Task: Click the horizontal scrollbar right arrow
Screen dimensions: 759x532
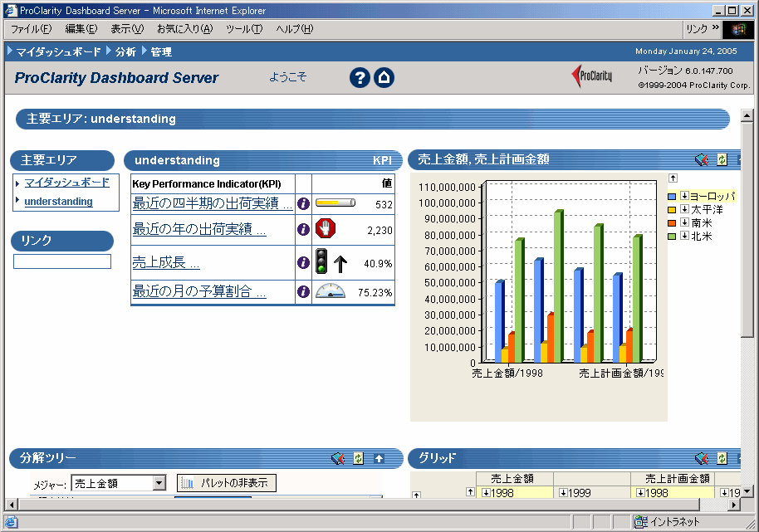Action: (x=734, y=505)
